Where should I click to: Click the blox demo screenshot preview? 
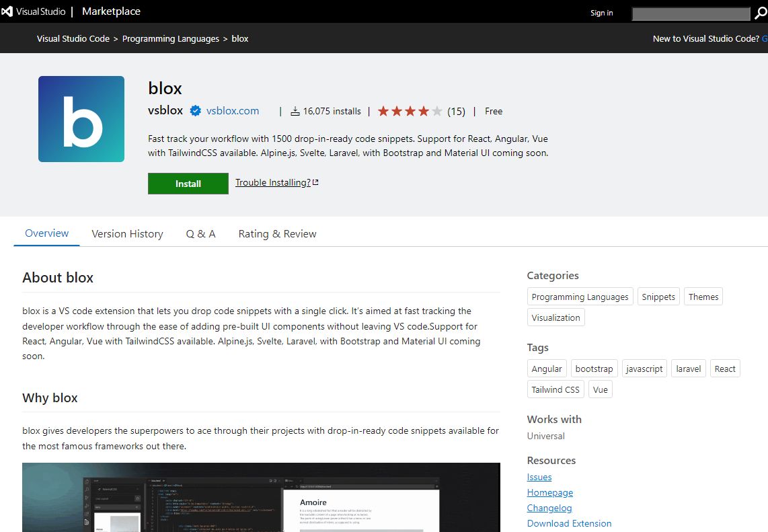coord(261,497)
